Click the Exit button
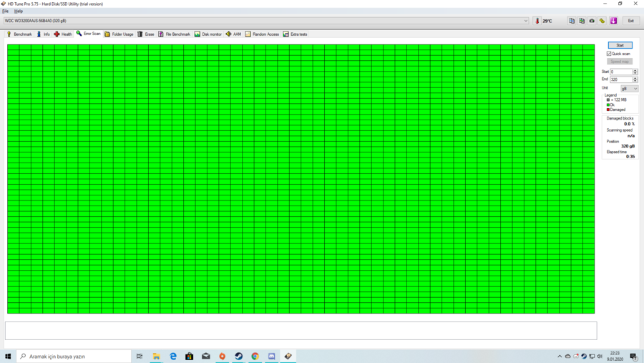Image resolution: width=644 pixels, height=363 pixels. (x=631, y=21)
